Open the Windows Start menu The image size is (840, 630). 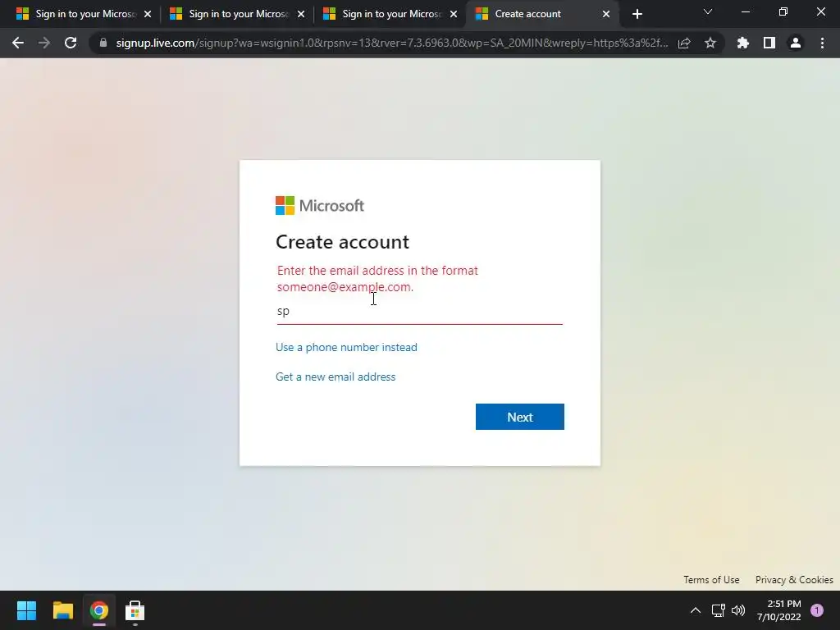click(26, 610)
